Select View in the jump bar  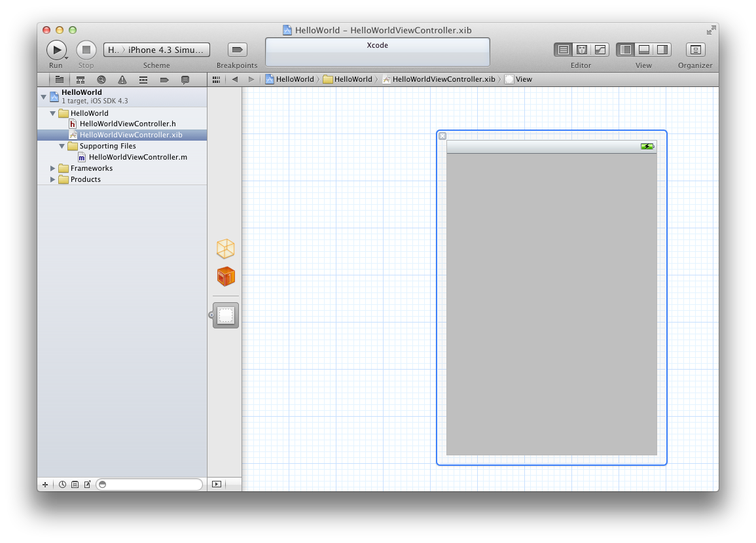(520, 79)
